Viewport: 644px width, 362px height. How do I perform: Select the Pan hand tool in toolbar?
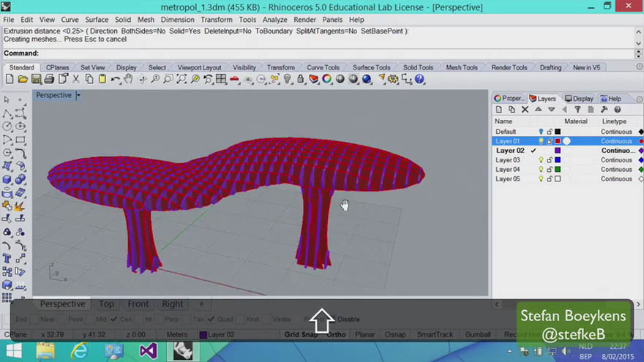click(x=129, y=79)
